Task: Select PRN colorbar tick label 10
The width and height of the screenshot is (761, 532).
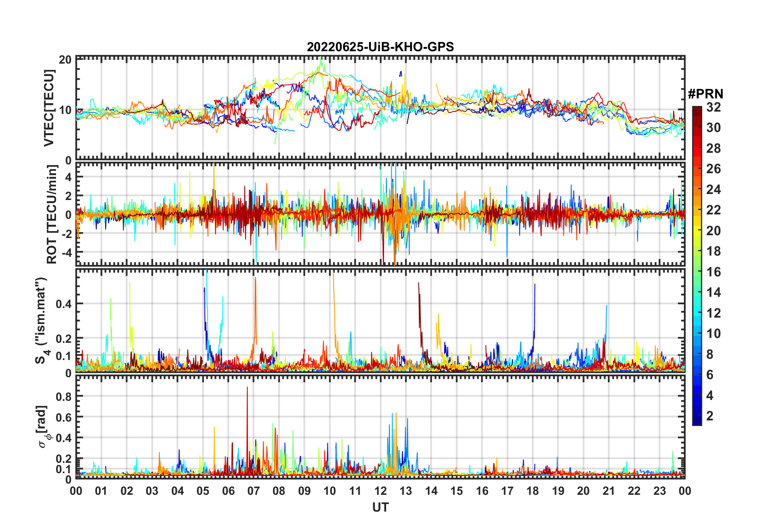Action: [714, 334]
